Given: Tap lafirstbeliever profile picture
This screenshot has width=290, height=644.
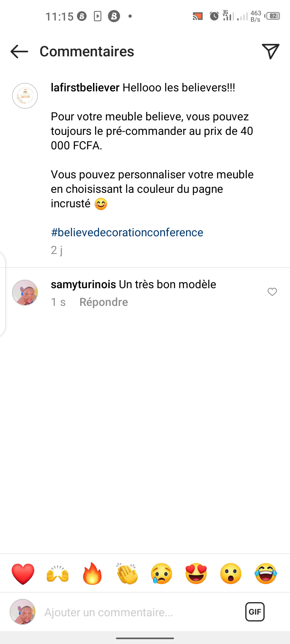Looking at the screenshot, I should coord(25,96).
